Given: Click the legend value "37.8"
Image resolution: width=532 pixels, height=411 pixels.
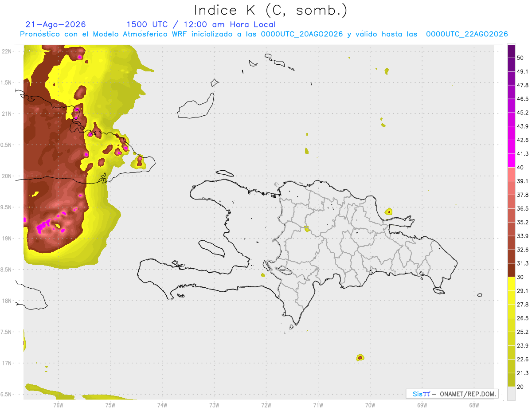Looking at the screenshot, I should point(523,195).
